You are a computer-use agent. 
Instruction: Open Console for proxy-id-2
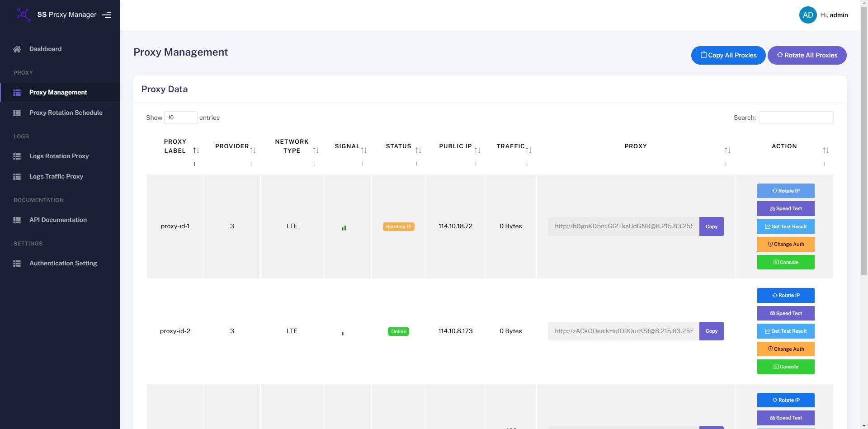coord(785,367)
